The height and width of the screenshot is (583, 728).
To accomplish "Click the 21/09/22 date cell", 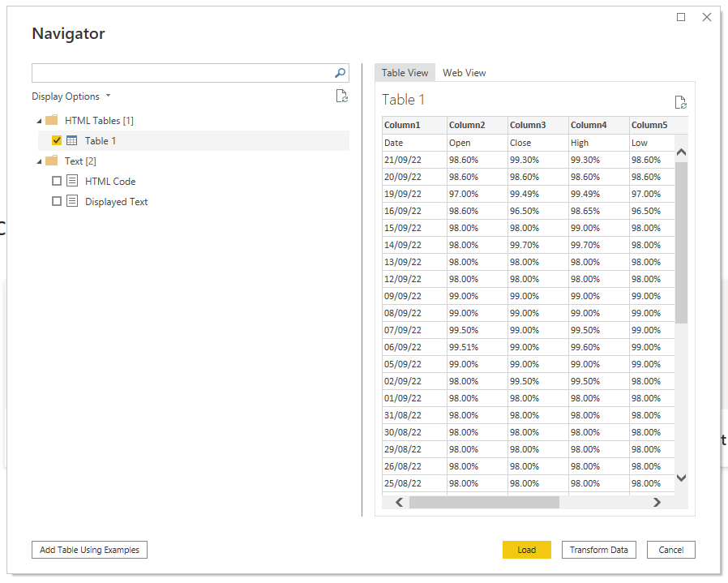I will pos(414,160).
